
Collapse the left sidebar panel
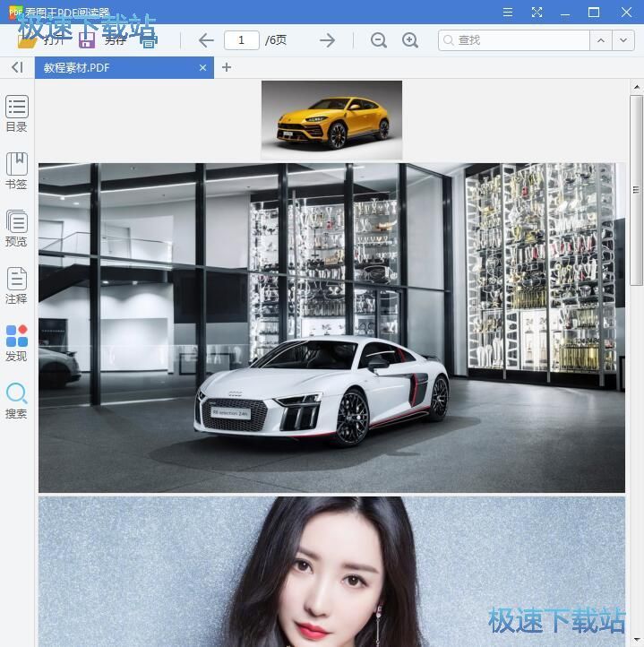(17, 67)
